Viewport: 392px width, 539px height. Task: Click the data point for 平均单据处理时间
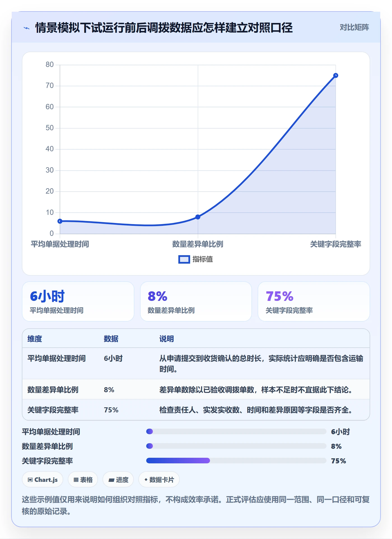(x=60, y=221)
